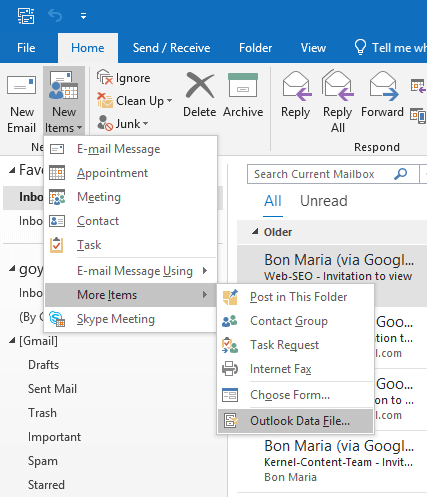Click the Meeting people-calendar icon
The height and width of the screenshot is (497, 427).
(57, 197)
